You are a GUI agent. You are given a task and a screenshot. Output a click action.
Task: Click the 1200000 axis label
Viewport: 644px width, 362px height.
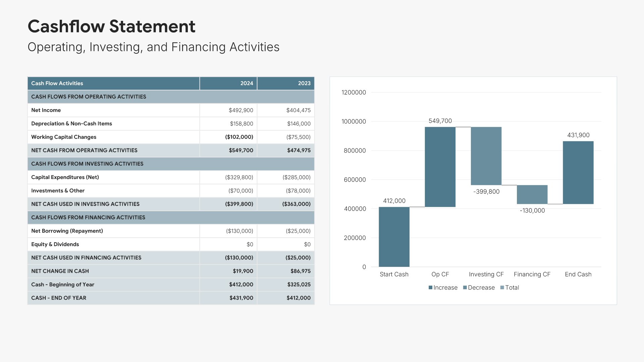coord(354,93)
